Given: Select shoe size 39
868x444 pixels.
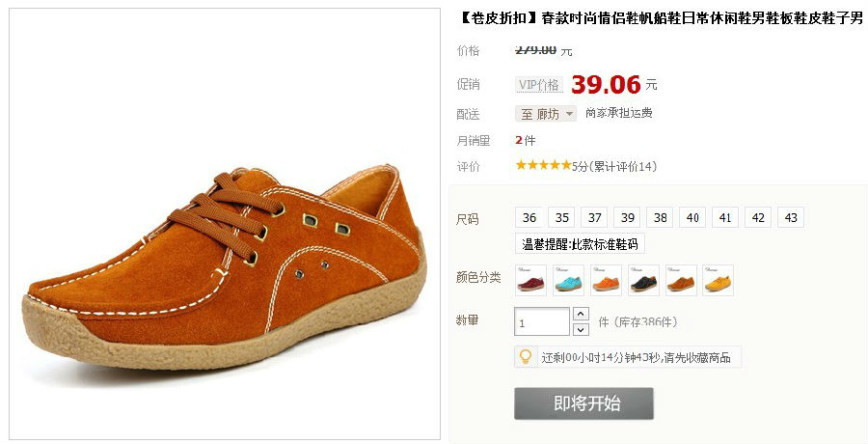Looking at the screenshot, I should (627, 218).
